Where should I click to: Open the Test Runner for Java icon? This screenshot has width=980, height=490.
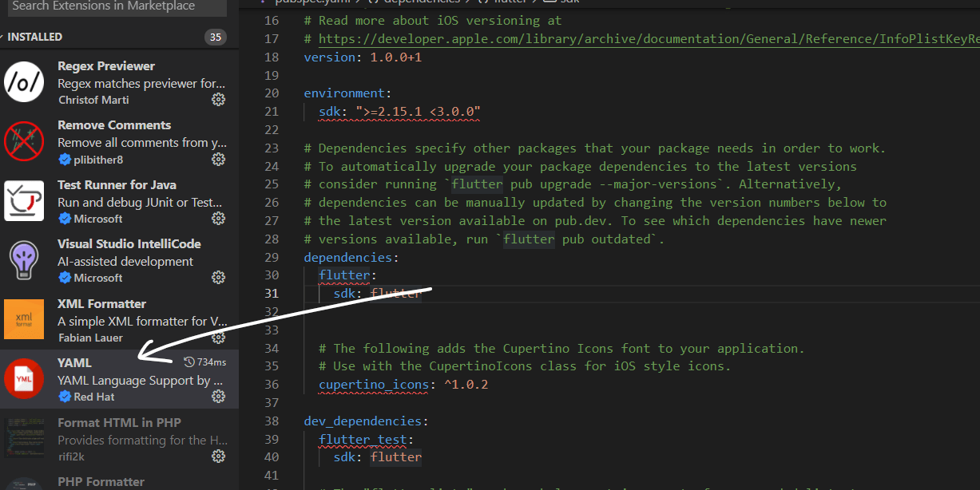pos(24,201)
